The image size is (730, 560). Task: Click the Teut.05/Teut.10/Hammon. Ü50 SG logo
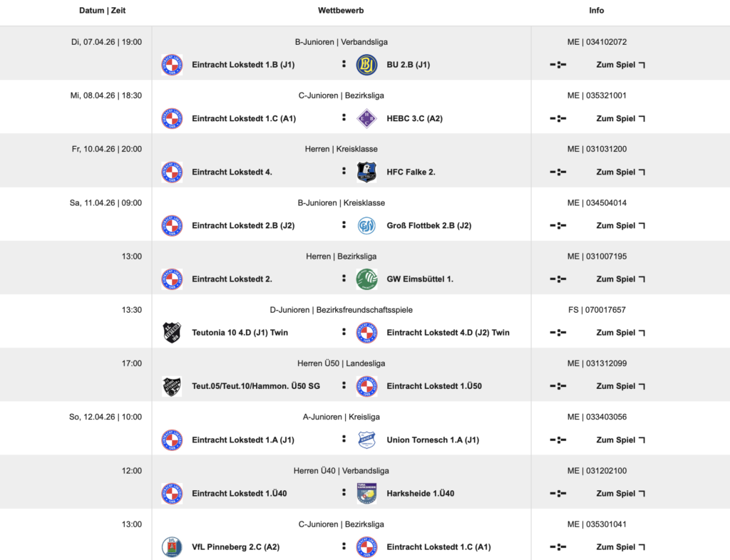(172, 386)
